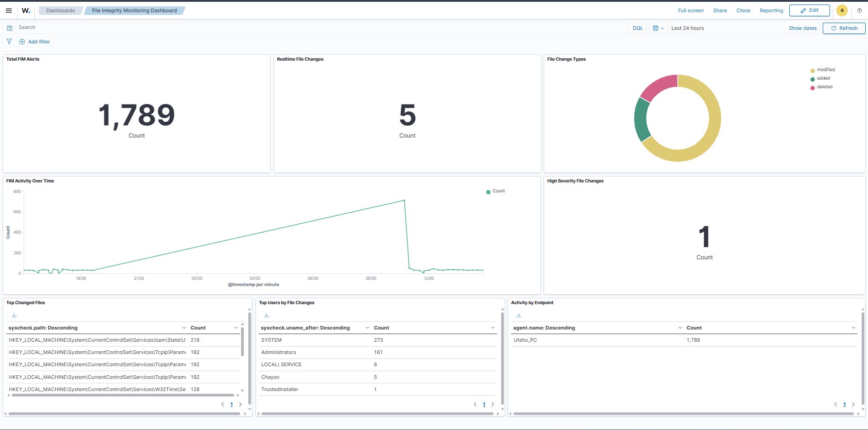The height and width of the screenshot is (430, 868).
Task: Enter Full screen mode
Action: [x=691, y=10]
